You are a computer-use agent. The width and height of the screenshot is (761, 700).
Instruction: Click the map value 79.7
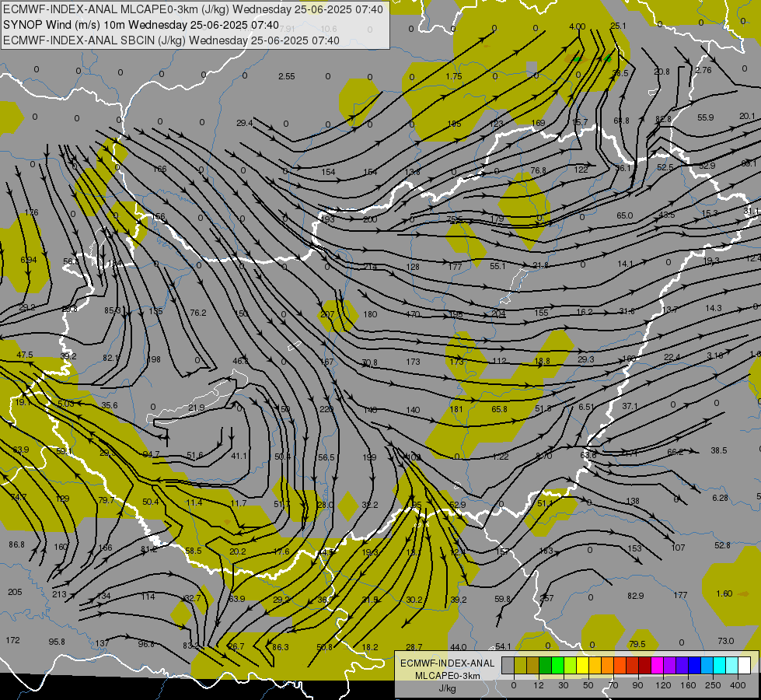coord(106,500)
